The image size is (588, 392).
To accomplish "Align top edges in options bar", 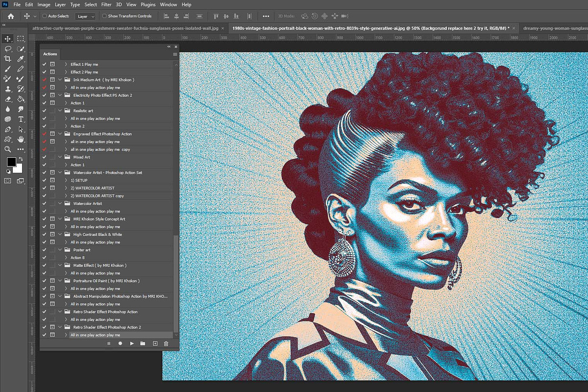I will [216, 16].
